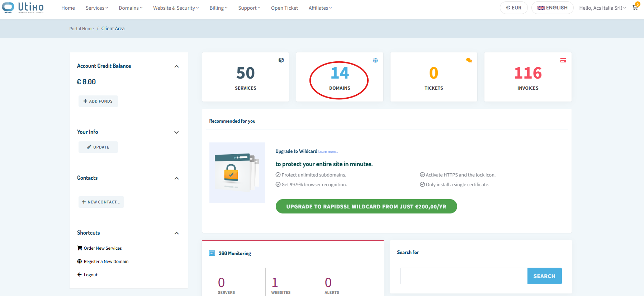Open the Website & Security menu
This screenshot has height=296, width=644.
point(176,8)
